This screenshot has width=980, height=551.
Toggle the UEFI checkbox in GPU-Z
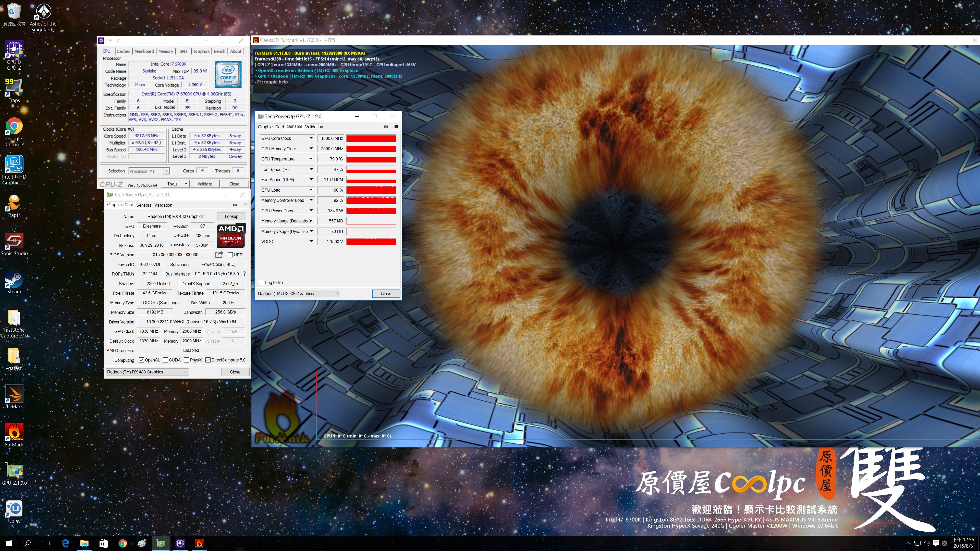230,255
